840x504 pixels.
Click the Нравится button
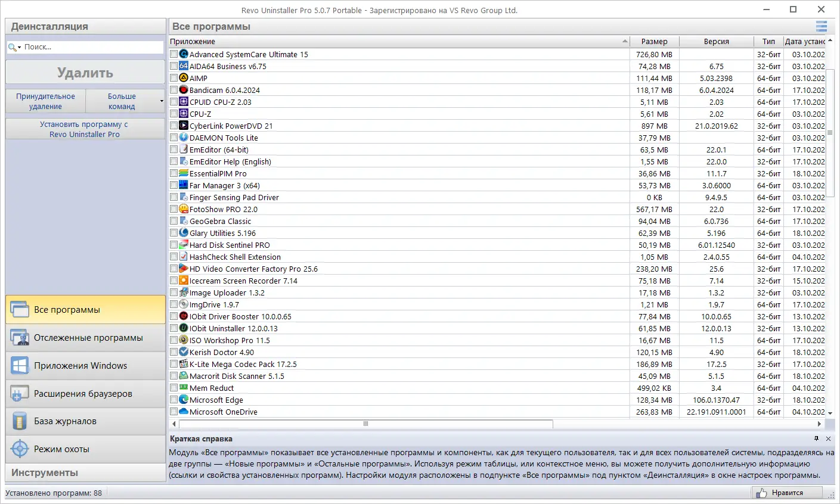(787, 493)
